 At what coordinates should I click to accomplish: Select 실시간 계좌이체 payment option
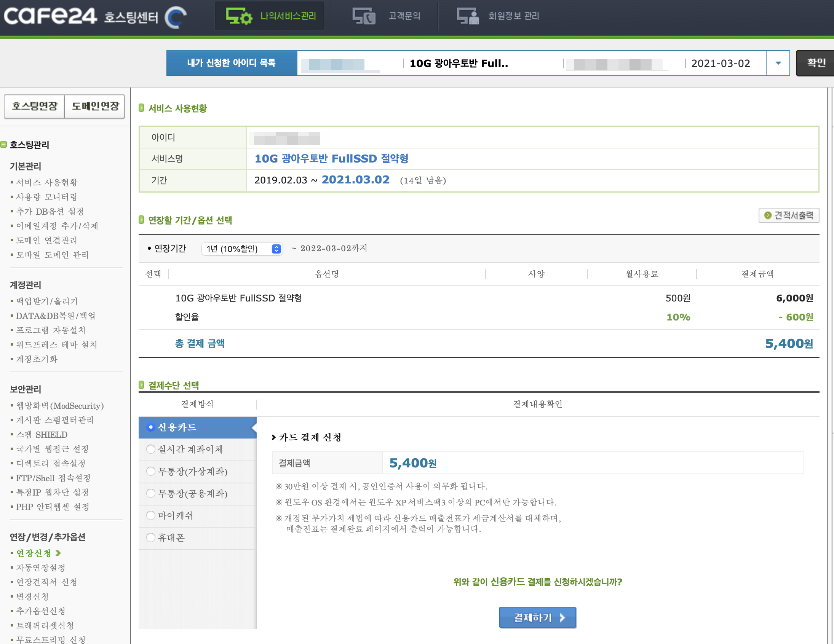151,449
